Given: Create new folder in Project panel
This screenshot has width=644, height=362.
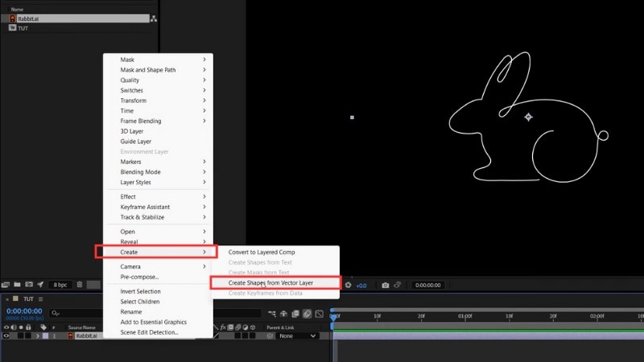Looking at the screenshot, I should 17,285.
